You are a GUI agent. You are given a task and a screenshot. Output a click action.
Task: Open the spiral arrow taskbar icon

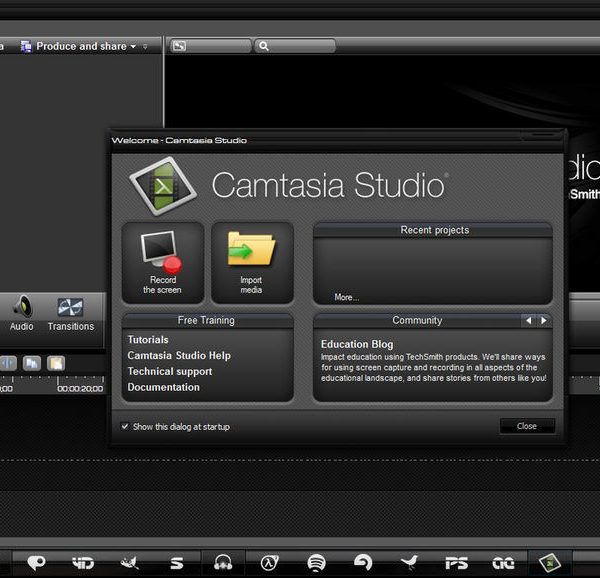(363, 563)
